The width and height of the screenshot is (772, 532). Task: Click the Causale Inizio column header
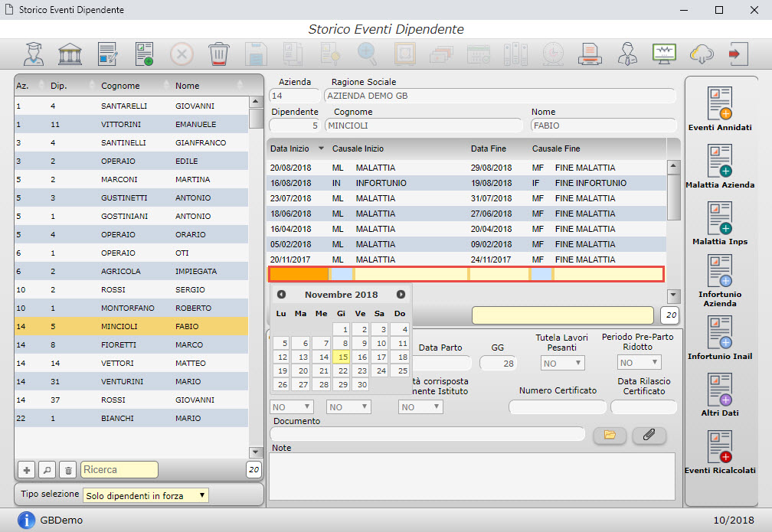point(358,149)
